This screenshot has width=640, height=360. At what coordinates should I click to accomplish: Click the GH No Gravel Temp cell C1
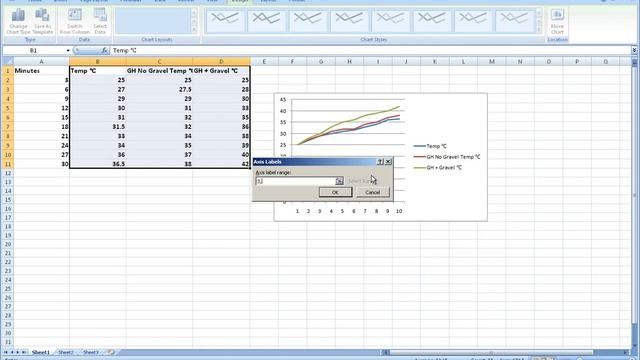point(159,71)
